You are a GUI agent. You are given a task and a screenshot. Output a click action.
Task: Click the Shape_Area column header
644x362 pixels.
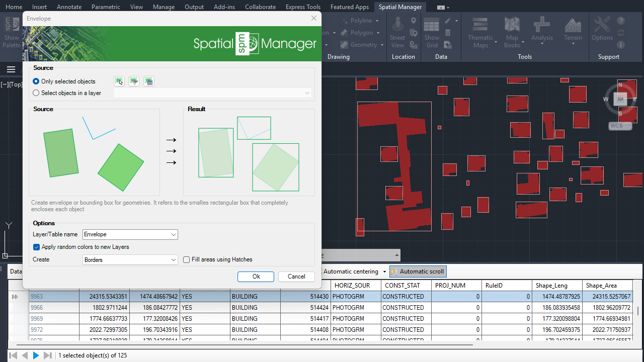[601, 286]
